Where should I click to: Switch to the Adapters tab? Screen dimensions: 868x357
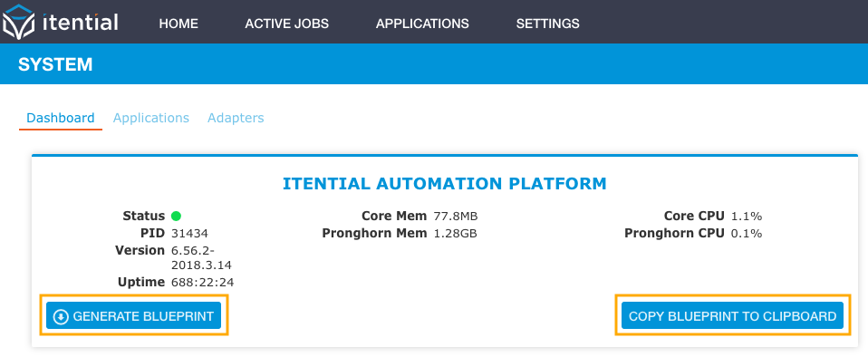236,118
